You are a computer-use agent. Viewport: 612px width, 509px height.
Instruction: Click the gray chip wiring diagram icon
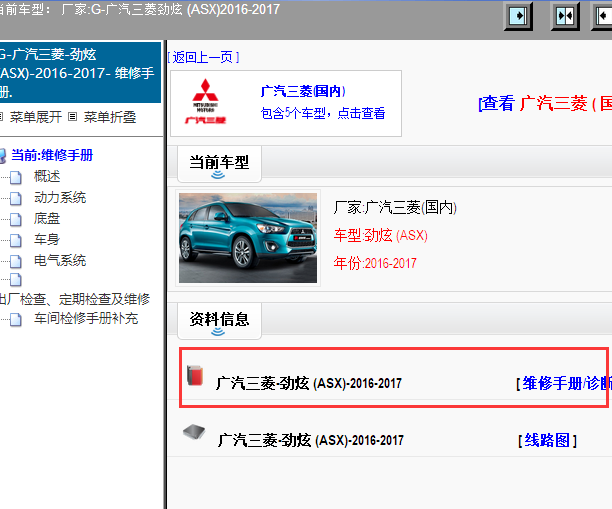[194, 432]
